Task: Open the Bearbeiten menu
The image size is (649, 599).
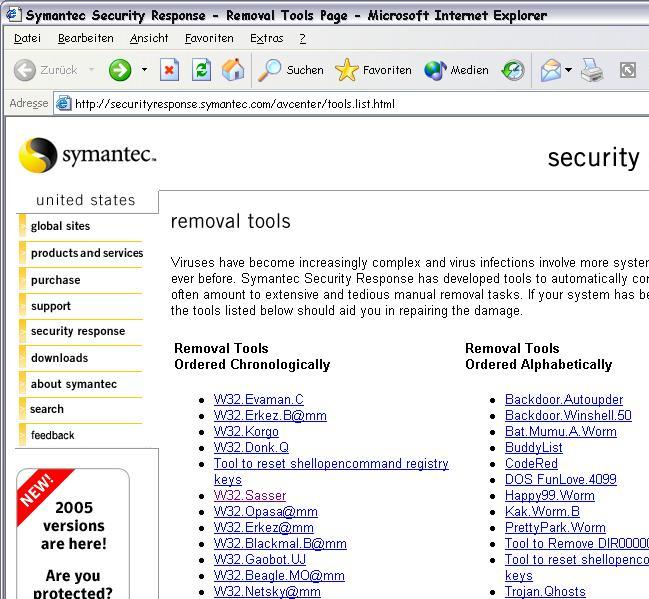Action: pos(86,38)
